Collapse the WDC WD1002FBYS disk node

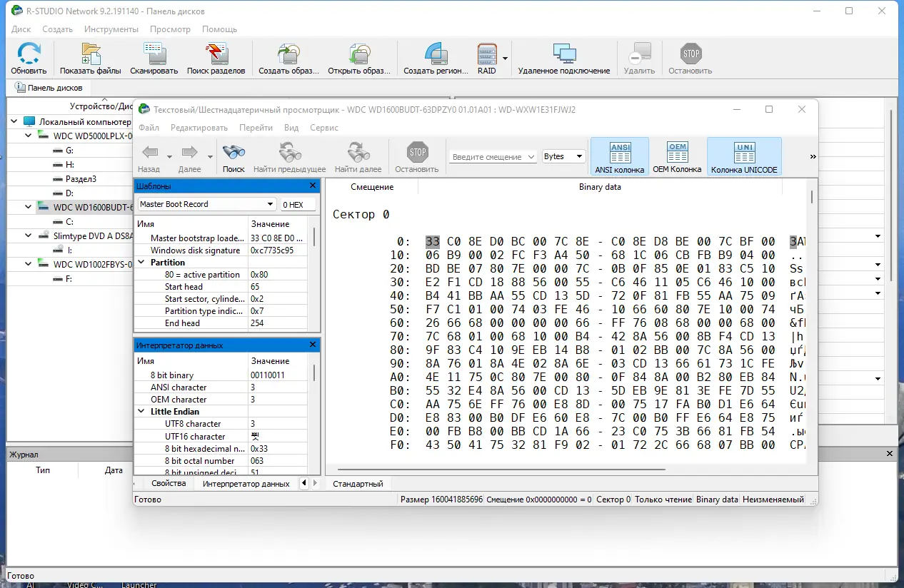(x=29, y=264)
